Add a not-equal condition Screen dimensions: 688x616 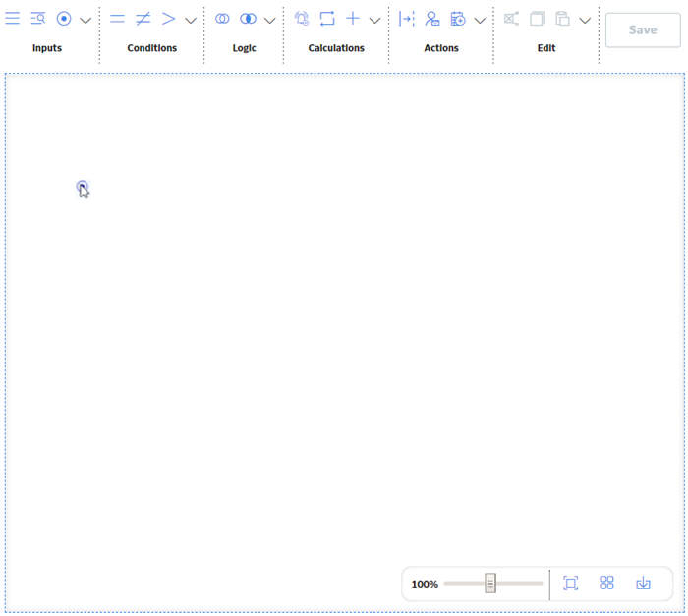[143, 19]
